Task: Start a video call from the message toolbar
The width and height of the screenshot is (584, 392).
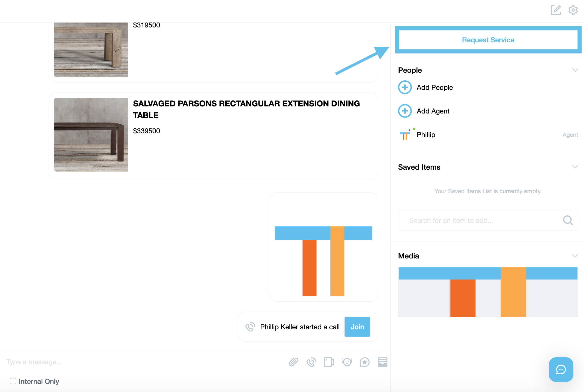Action: (x=329, y=362)
